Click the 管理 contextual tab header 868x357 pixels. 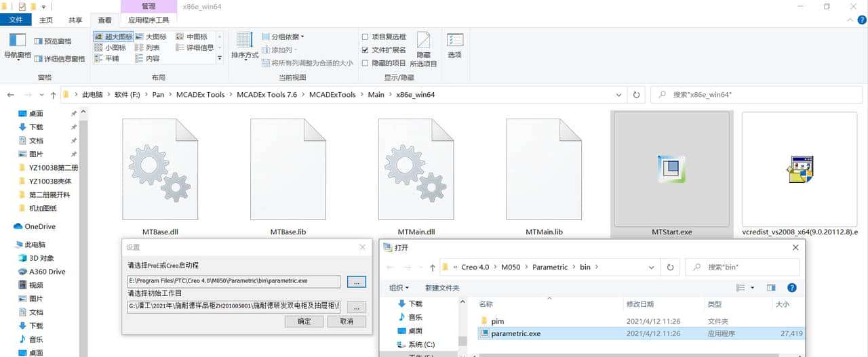pyautogui.click(x=149, y=6)
